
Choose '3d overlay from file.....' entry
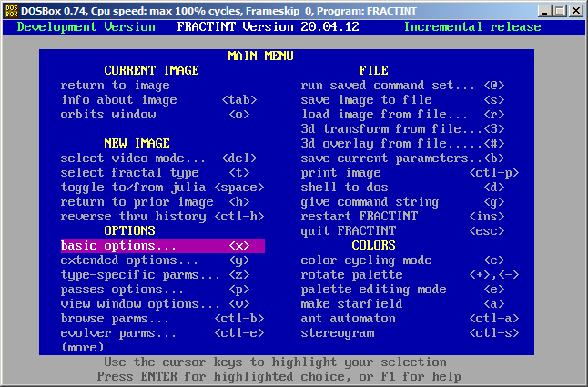coord(402,144)
